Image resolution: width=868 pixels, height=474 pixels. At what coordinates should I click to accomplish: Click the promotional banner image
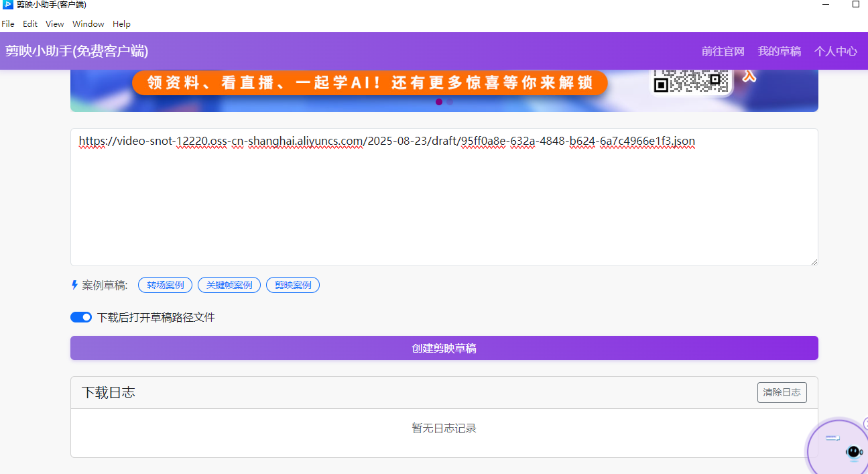[x=444, y=91]
